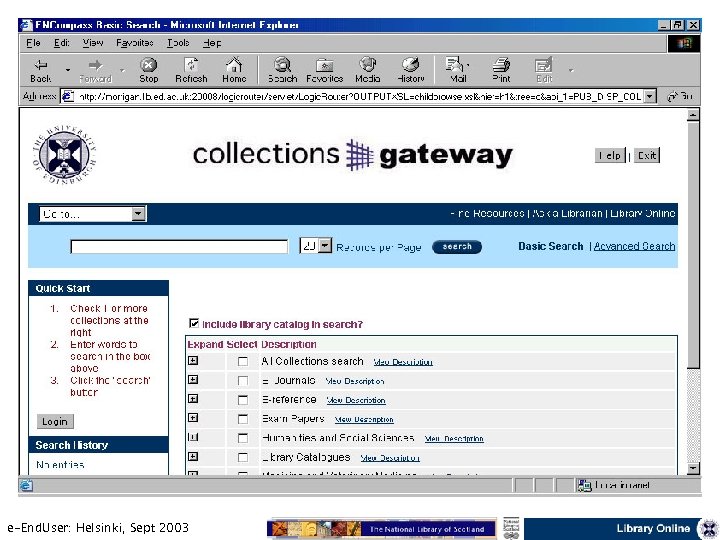720x540 pixels.
Task: Click the Refresh toolbar icon
Action: pyautogui.click(x=191, y=70)
